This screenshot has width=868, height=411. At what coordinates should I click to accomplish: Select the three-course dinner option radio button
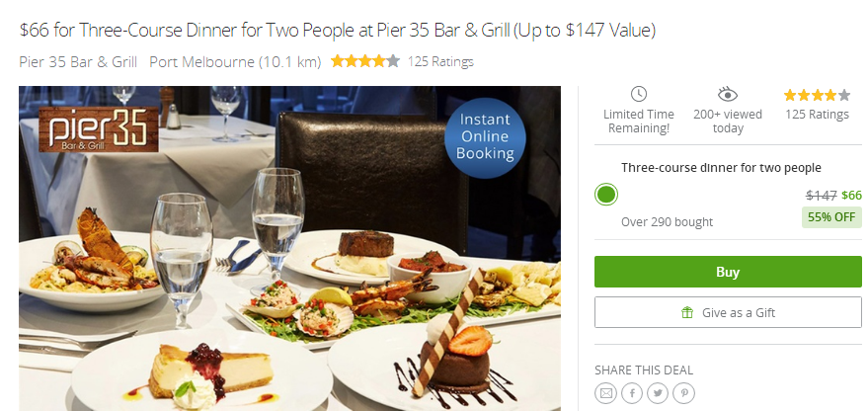[606, 195]
